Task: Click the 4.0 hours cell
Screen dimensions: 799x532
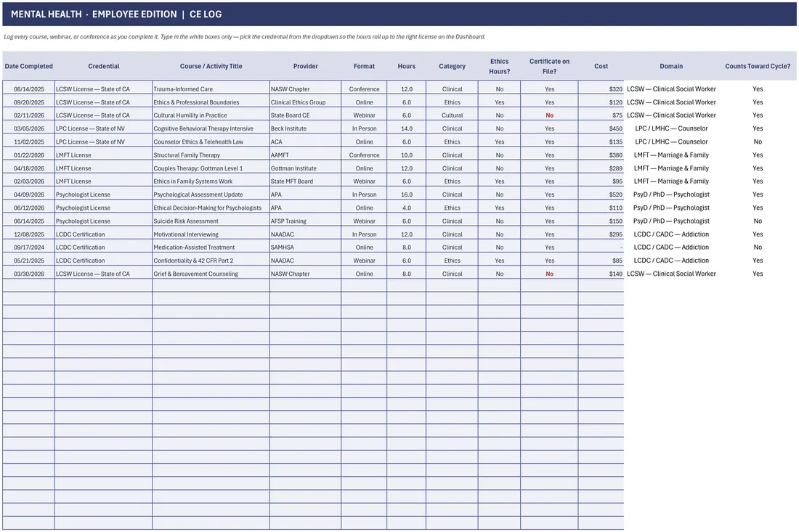Action: [x=407, y=208]
